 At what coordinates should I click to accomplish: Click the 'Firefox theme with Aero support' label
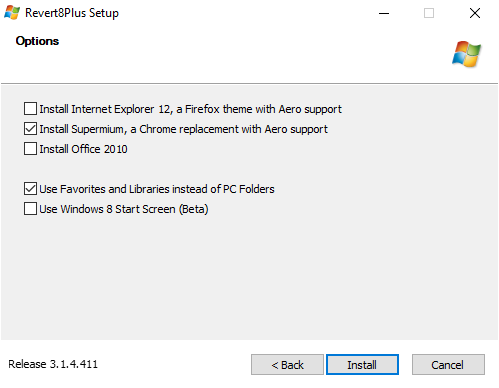[263, 109]
